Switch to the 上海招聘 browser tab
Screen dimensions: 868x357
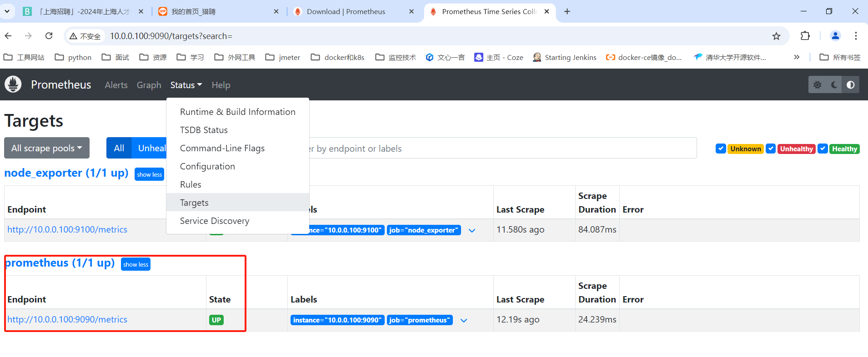[83, 11]
